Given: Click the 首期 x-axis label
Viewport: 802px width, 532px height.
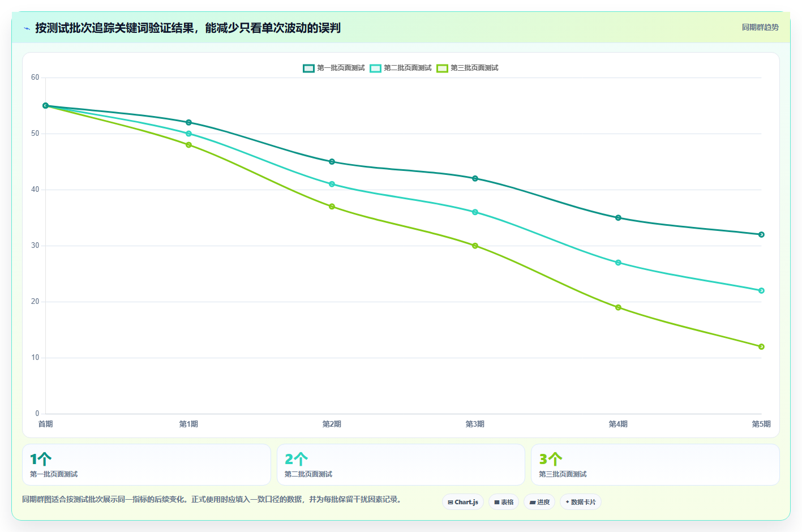Looking at the screenshot, I should pyautogui.click(x=45, y=424).
